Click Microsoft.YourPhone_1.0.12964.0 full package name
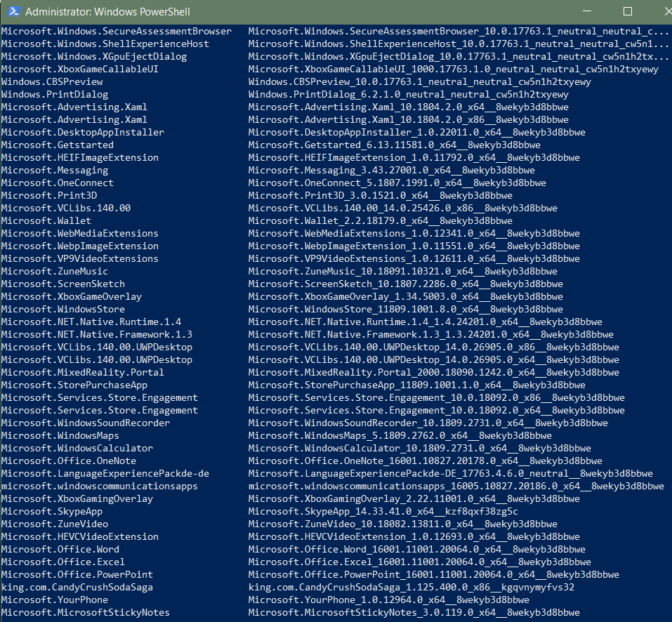The image size is (672, 622). [x=389, y=600]
